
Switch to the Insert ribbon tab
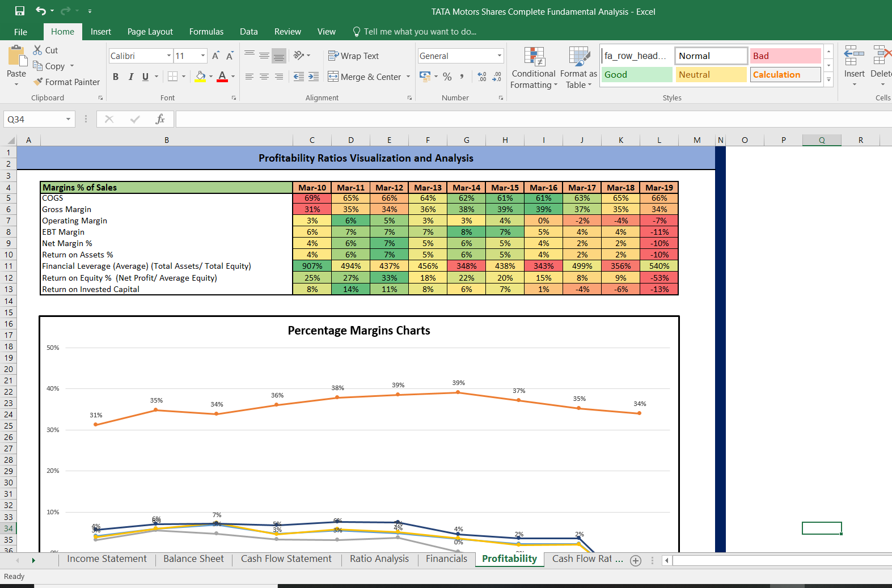[101, 32]
